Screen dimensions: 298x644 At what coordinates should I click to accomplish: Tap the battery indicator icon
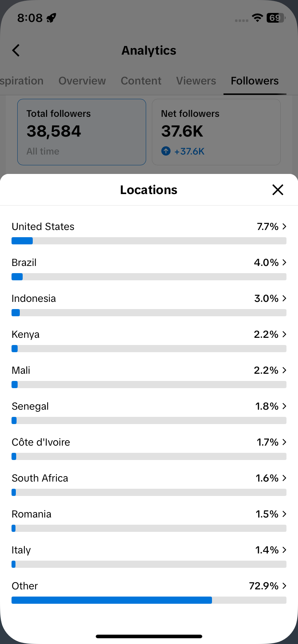coord(276,18)
